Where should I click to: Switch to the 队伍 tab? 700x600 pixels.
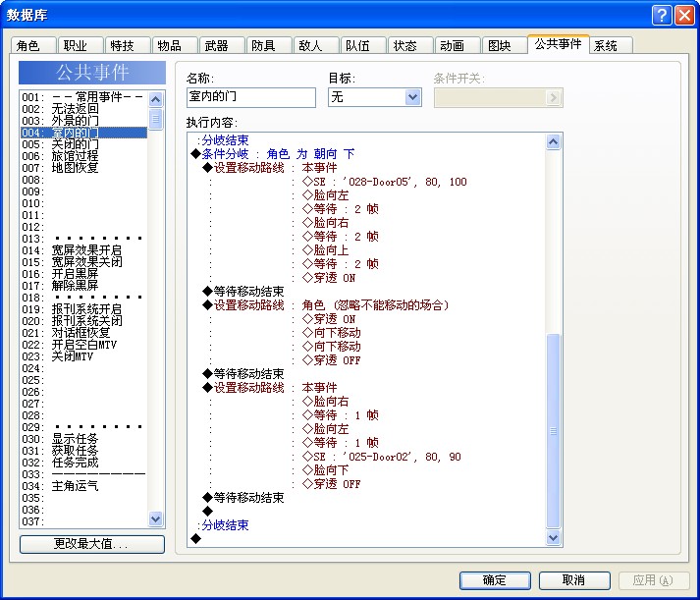pos(363,45)
